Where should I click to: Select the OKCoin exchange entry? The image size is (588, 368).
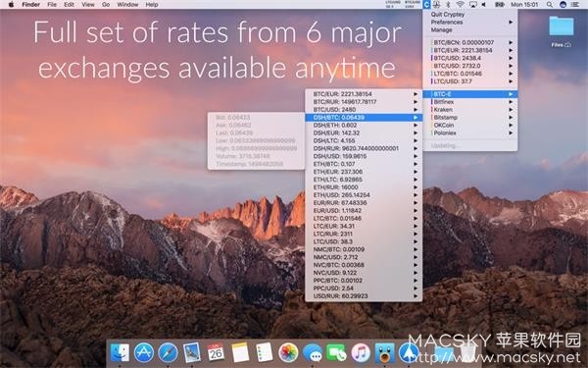pos(469,125)
